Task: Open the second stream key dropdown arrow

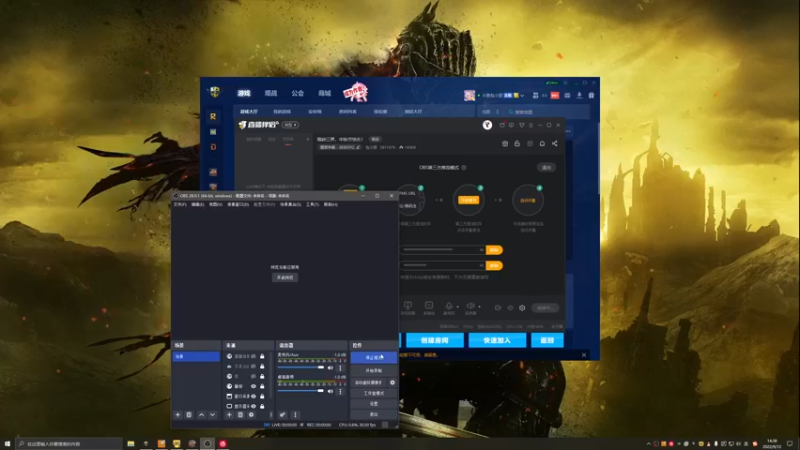Action: (x=481, y=265)
